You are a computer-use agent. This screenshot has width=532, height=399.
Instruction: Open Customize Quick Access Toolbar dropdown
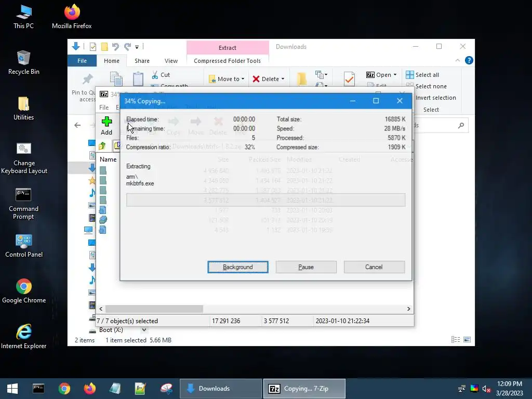137,47
